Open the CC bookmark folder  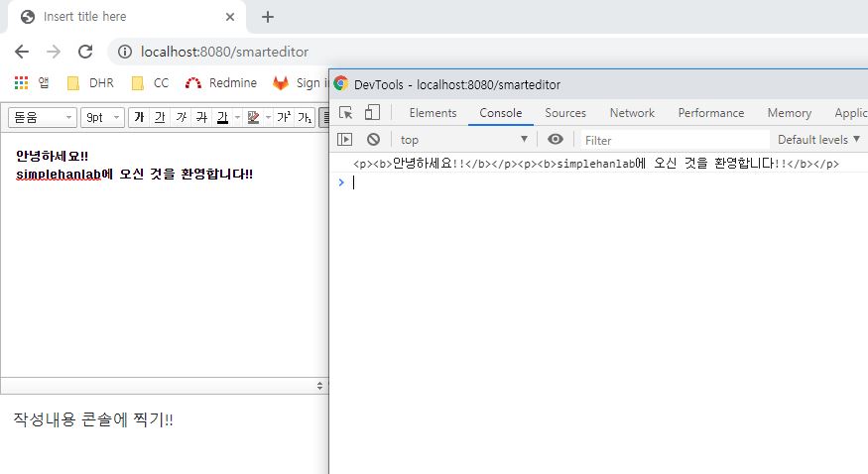point(150,83)
